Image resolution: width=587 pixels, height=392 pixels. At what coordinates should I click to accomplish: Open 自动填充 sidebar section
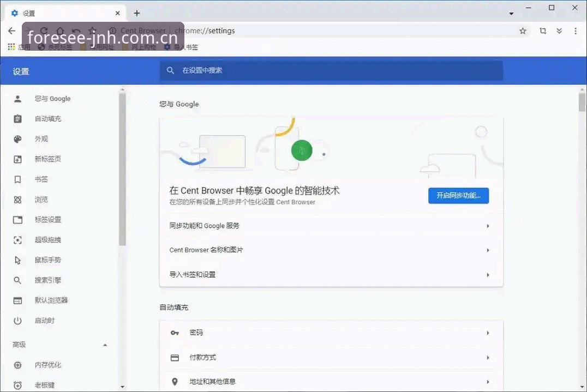48,119
